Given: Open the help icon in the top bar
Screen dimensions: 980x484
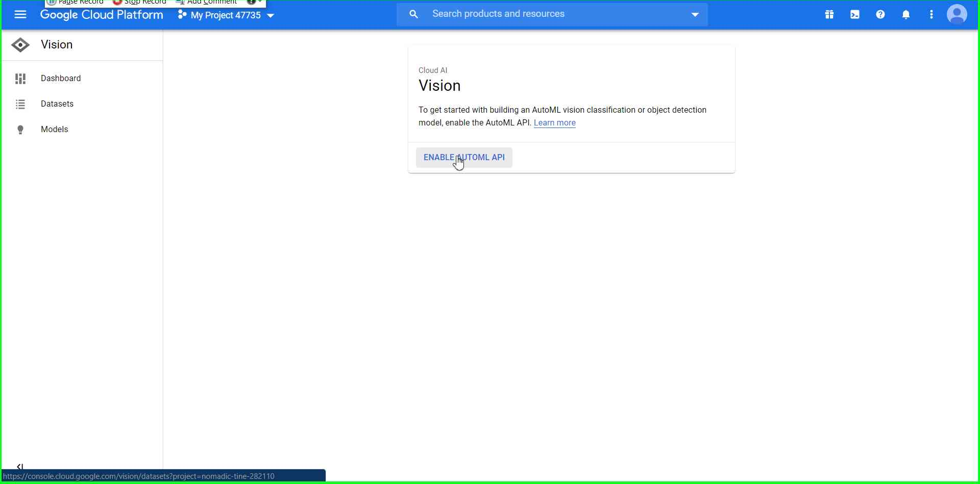Looking at the screenshot, I should point(880,14).
